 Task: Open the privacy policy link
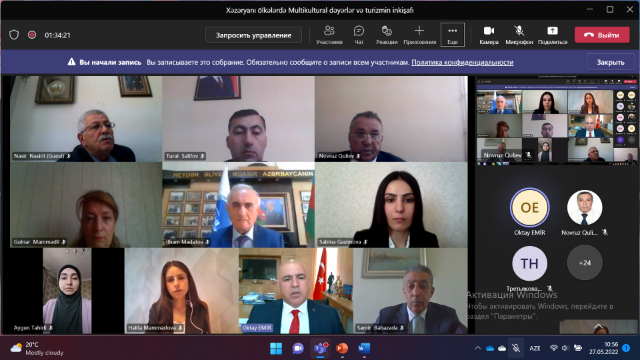(x=462, y=62)
